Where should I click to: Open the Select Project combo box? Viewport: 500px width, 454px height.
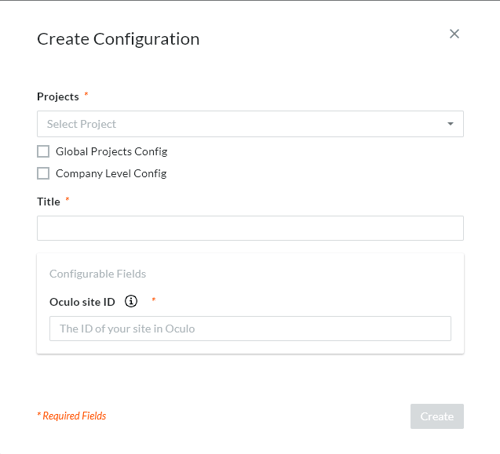(250, 124)
